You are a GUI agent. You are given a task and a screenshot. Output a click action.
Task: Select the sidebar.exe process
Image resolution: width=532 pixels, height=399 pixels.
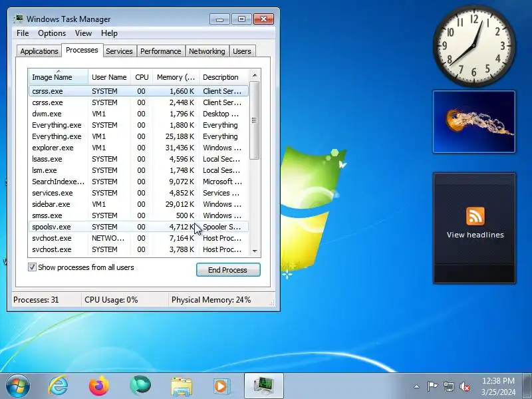pos(138,204)
